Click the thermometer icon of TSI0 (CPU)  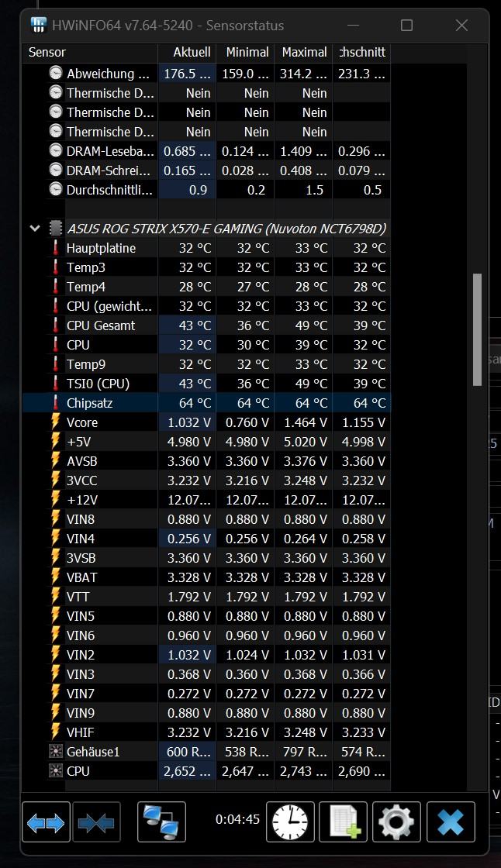(55, 383)
